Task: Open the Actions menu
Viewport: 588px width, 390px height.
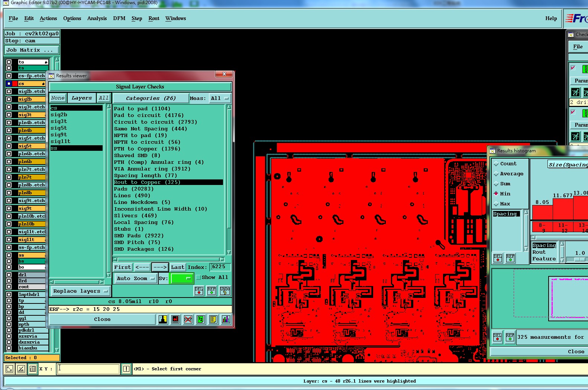Action: pyautogui.click(x=48, y=19)
